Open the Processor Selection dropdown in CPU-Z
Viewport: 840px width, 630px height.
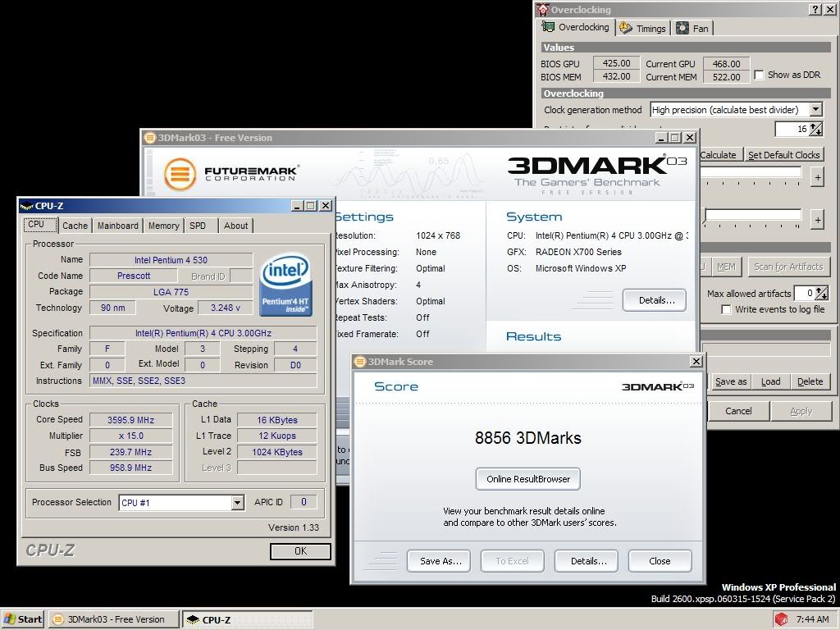239,502
